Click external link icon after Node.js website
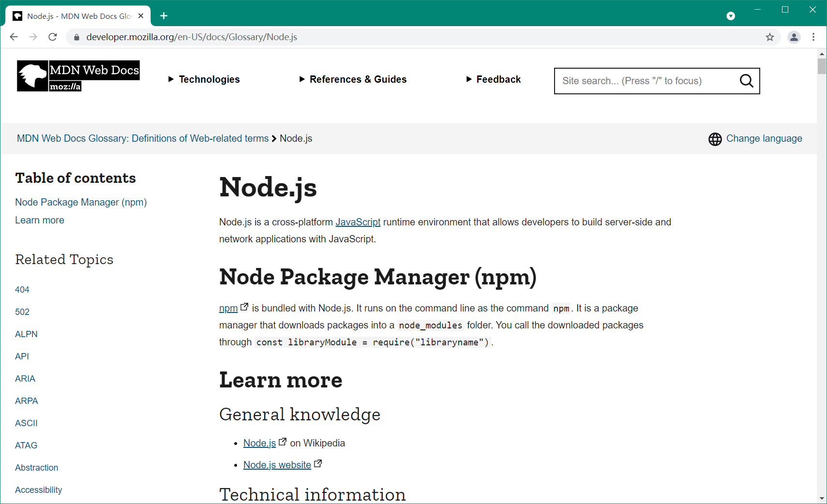Screen dimensions: 827x504 (318, 463)
